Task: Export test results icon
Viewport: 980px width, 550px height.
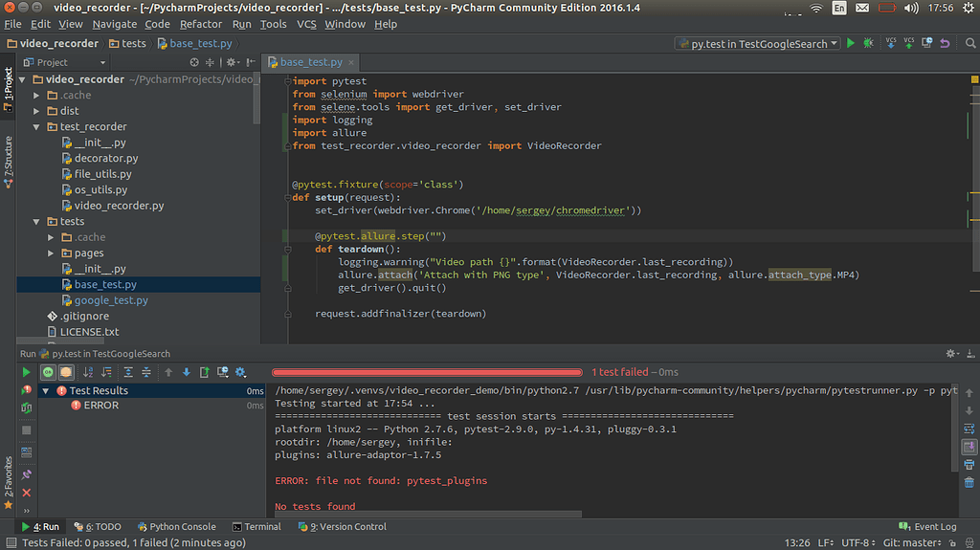Action: (205, 372)
